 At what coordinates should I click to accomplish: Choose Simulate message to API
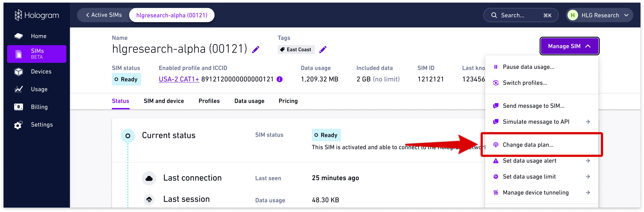[542, 122]
